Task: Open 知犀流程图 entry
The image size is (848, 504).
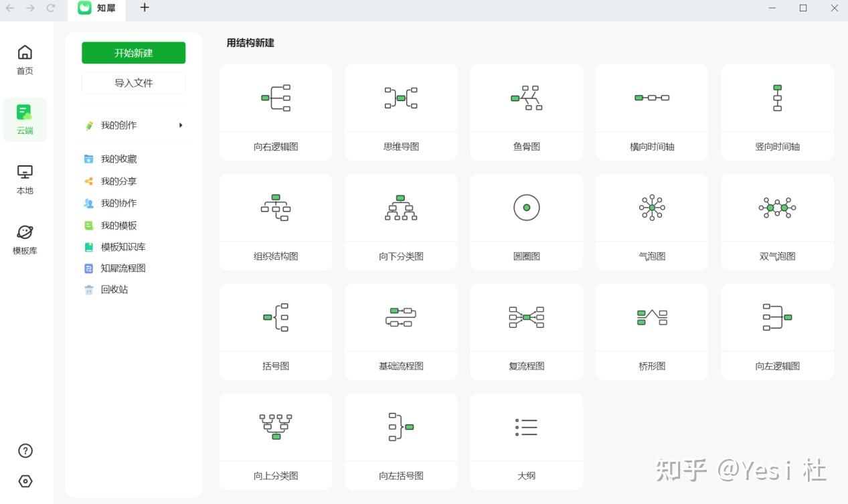Action: (x=123, y=268)
